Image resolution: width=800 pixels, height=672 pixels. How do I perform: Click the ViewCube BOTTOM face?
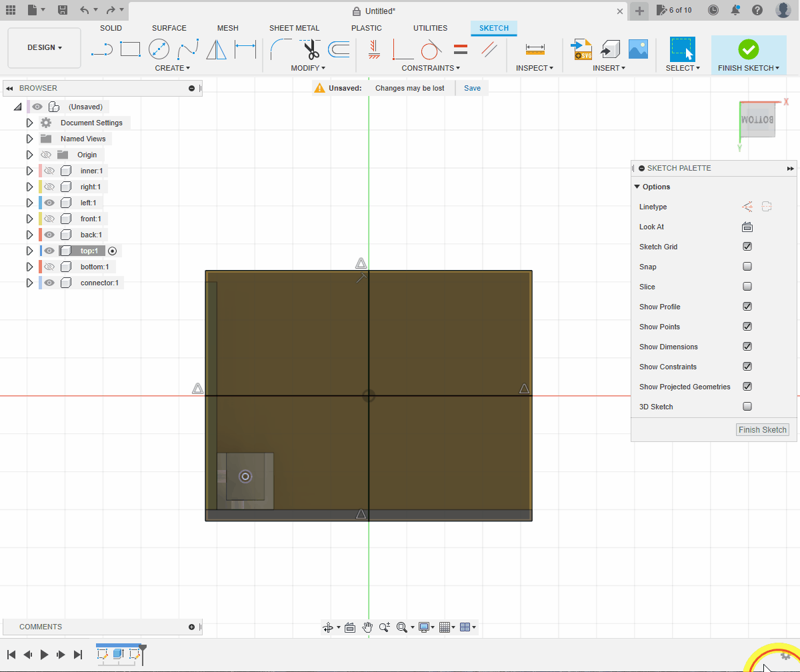tap(758, 120)
